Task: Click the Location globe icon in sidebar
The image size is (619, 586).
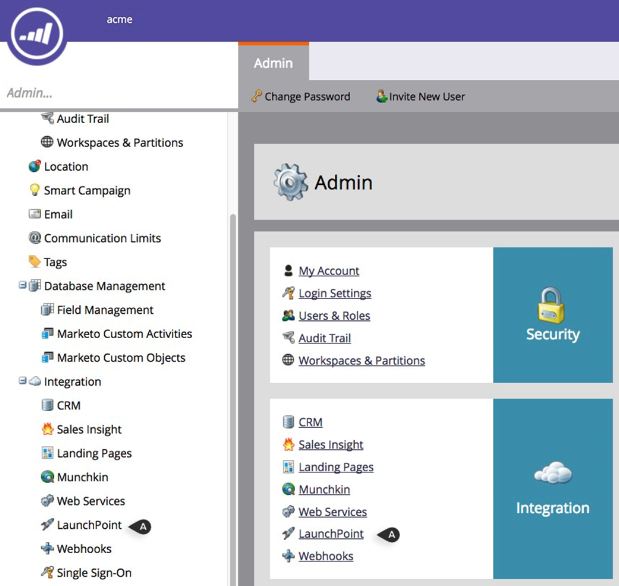Action: tap(35, 167)
